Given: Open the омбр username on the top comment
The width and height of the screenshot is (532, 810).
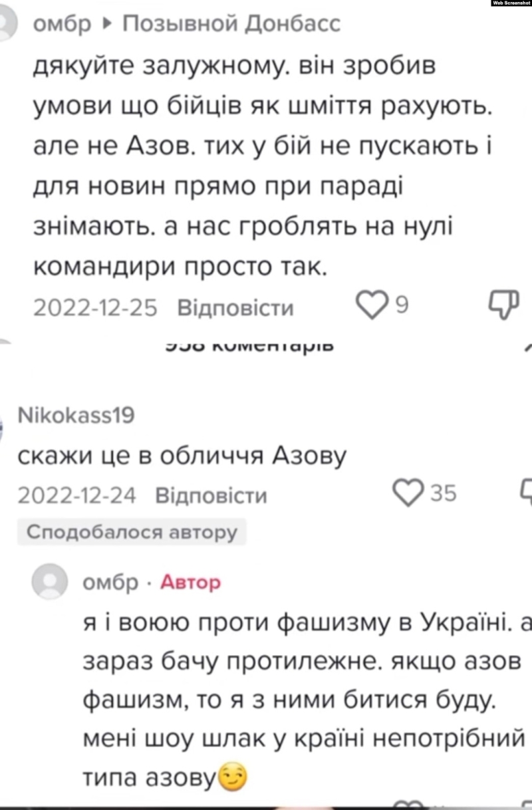Looking at the screenshot, I should [x=62, y=25].
